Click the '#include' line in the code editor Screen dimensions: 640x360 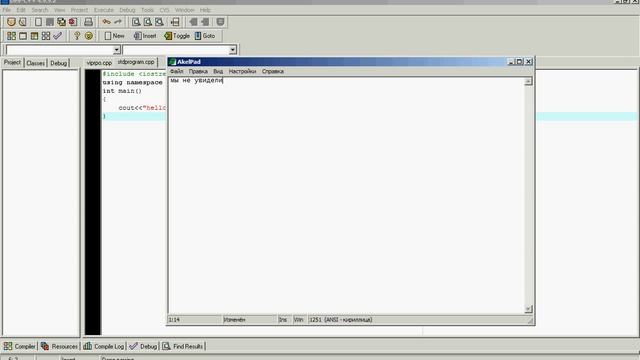point(134,74)
